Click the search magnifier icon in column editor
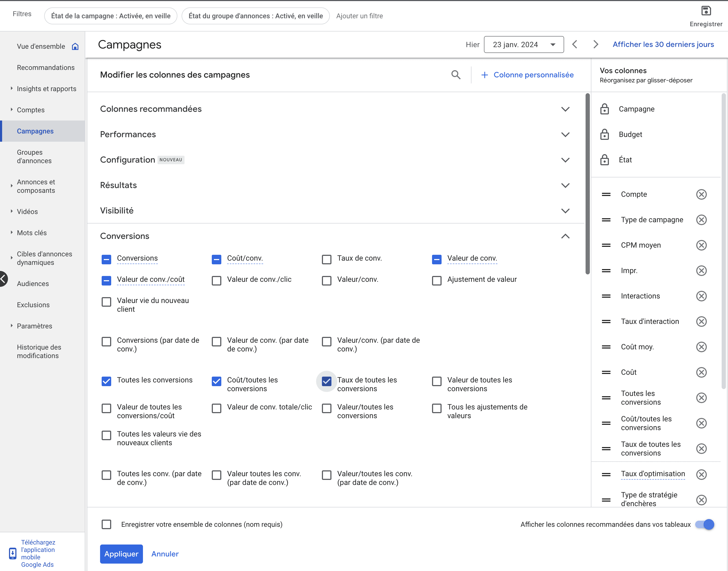Image resolution: width=728 pixels, height=571 pixels. tap(456, 74)
